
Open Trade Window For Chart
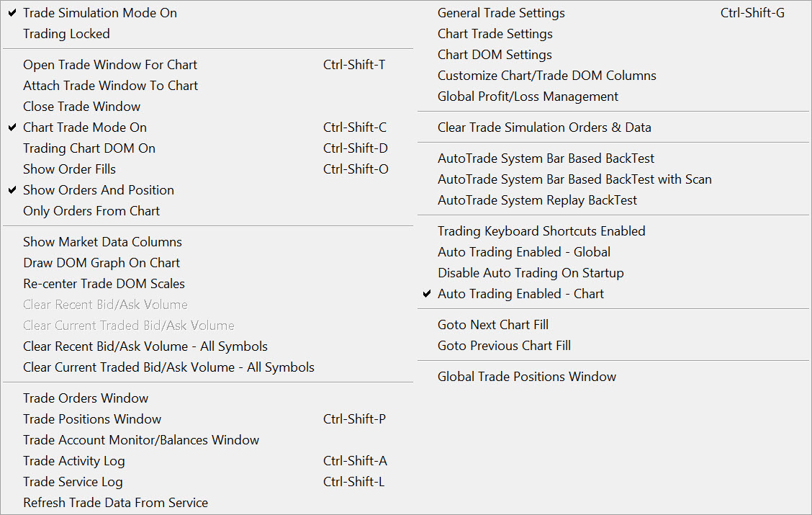click(109, 65)
